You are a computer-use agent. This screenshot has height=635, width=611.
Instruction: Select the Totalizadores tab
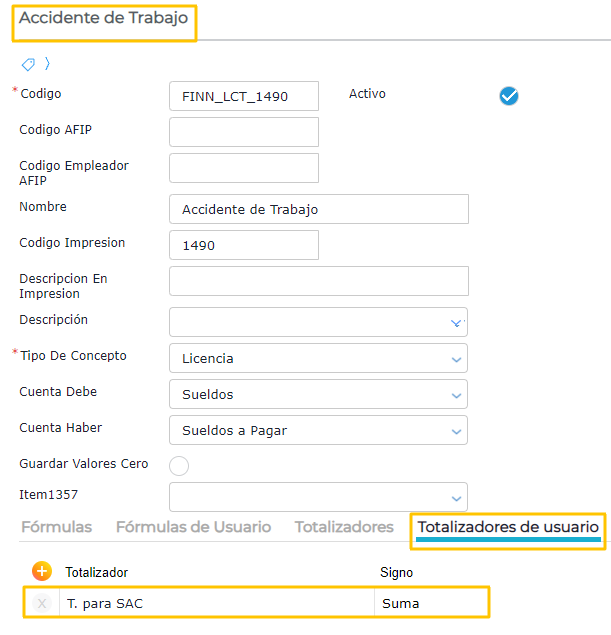point(344,527)
